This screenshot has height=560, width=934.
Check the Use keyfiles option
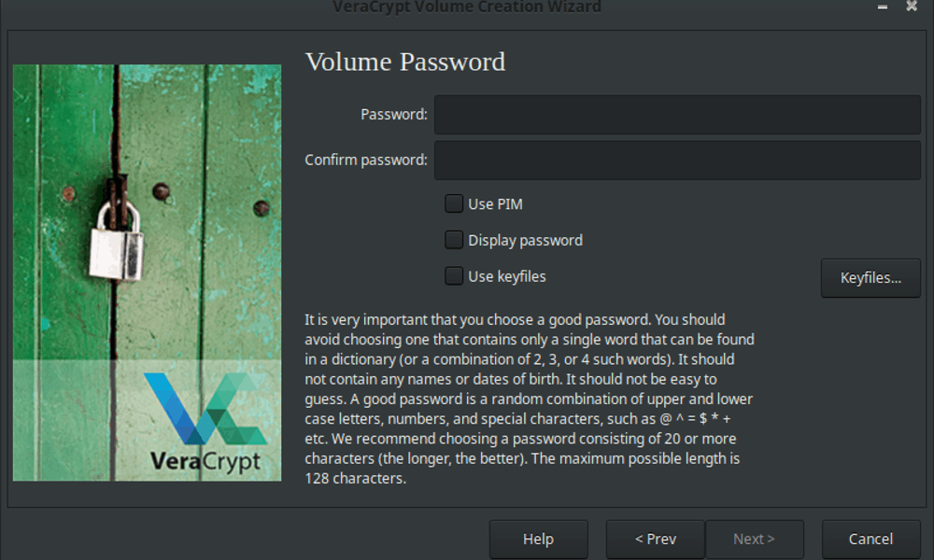[x=454, y=276]
